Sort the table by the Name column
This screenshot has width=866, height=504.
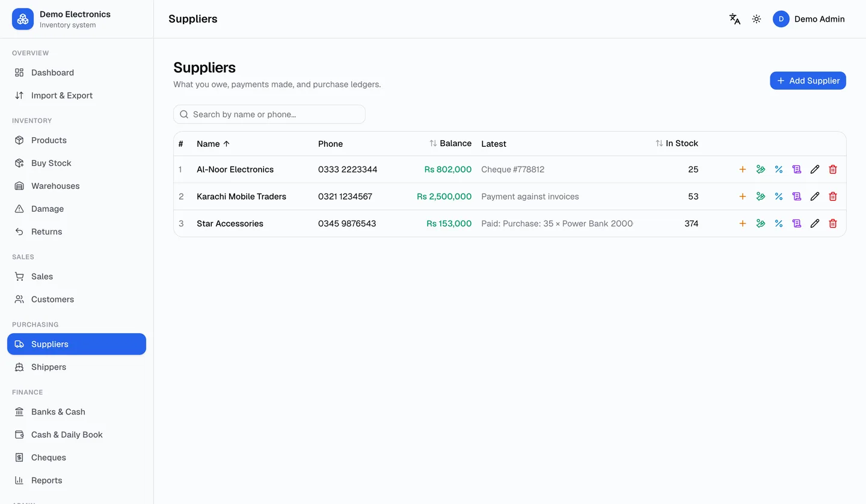point(213,144)
